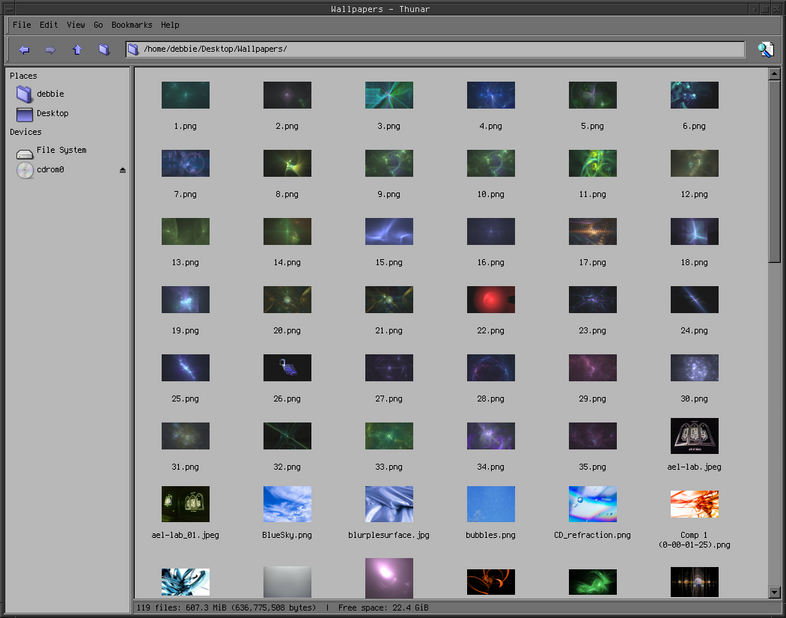Select 24.png thumbnail

694,300
